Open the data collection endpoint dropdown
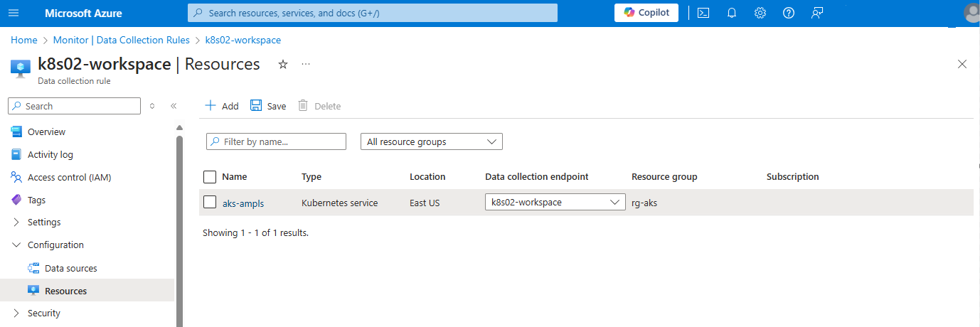Viewport: 980px width, 327px height. (x=555, y=203)
